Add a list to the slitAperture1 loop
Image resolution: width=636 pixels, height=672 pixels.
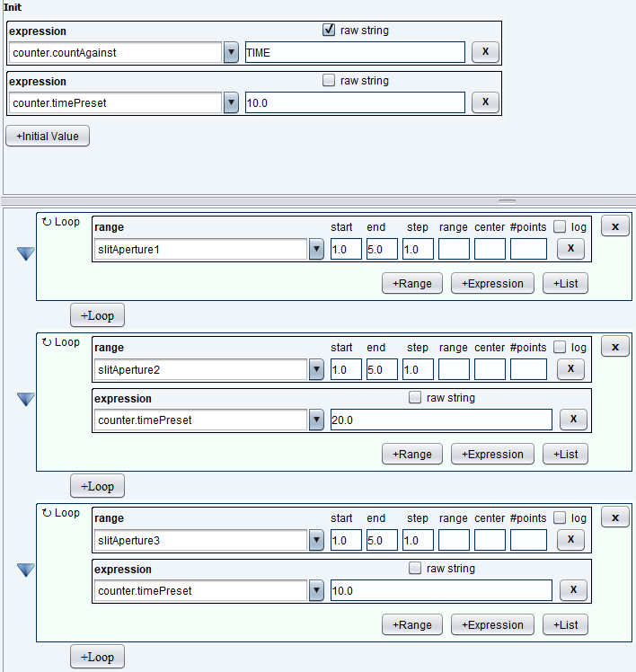pyautogui.click(x=565, y=283)
